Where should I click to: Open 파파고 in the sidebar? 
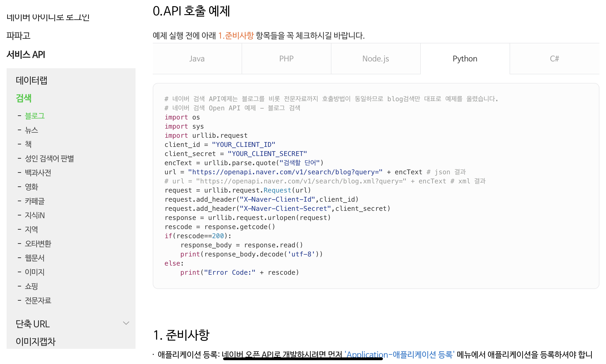pyautogui.click(x=19, y=36)
